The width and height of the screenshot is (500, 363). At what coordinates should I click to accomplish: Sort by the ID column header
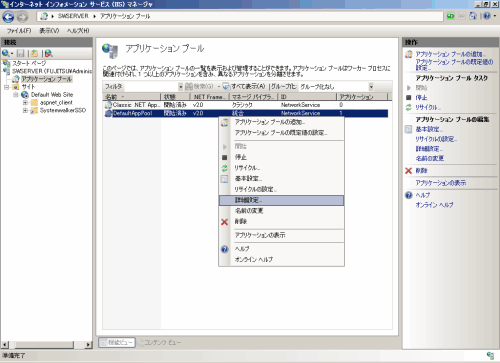(x=307, y=97)
